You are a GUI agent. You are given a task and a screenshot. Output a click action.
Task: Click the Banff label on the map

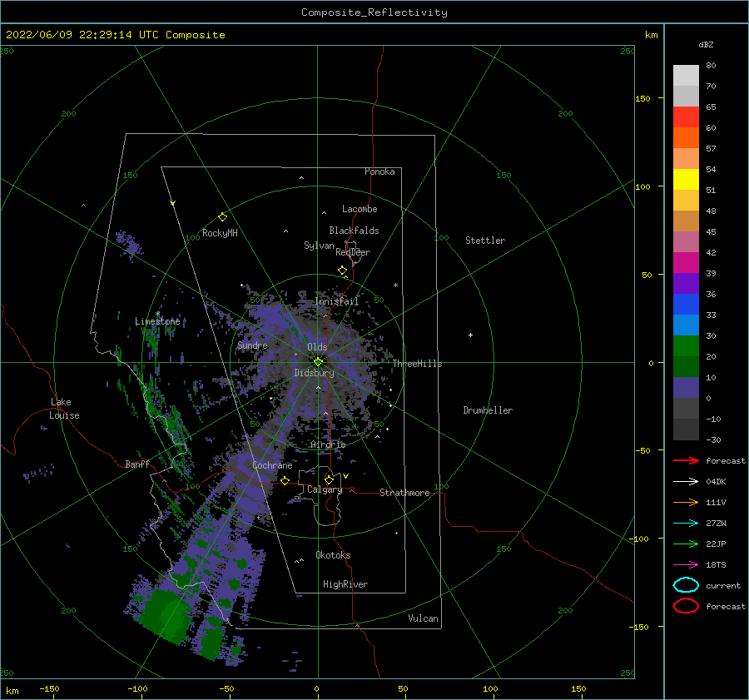pos(137,464)
